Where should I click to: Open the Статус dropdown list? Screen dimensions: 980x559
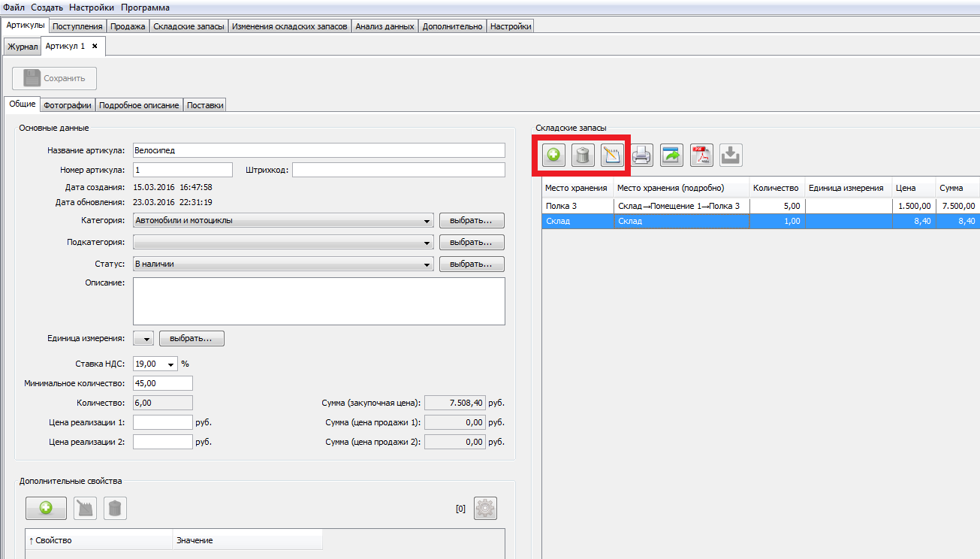(x=427, y=264)
